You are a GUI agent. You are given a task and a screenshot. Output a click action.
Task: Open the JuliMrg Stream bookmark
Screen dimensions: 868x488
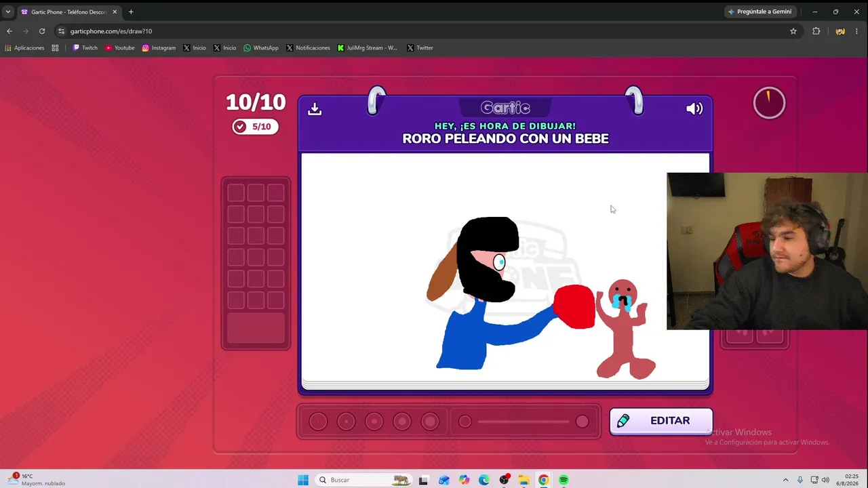pyautogui.click(x=367, y=48)
